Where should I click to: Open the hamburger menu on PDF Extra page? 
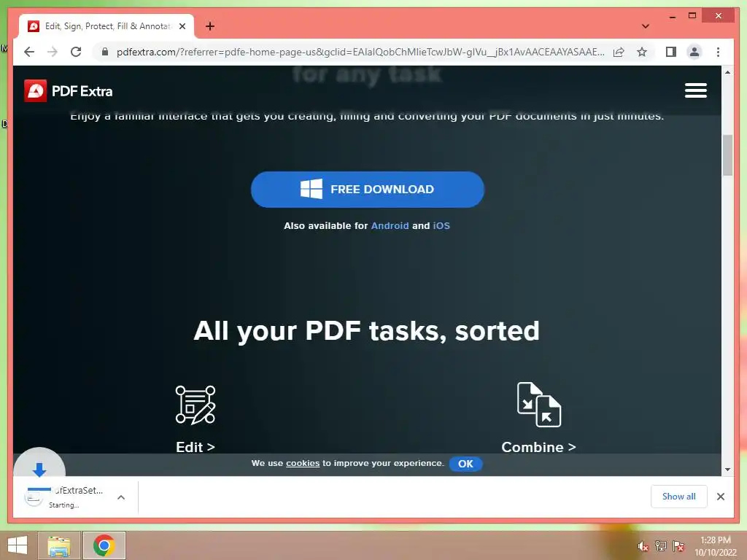click(x=695, y=90)
